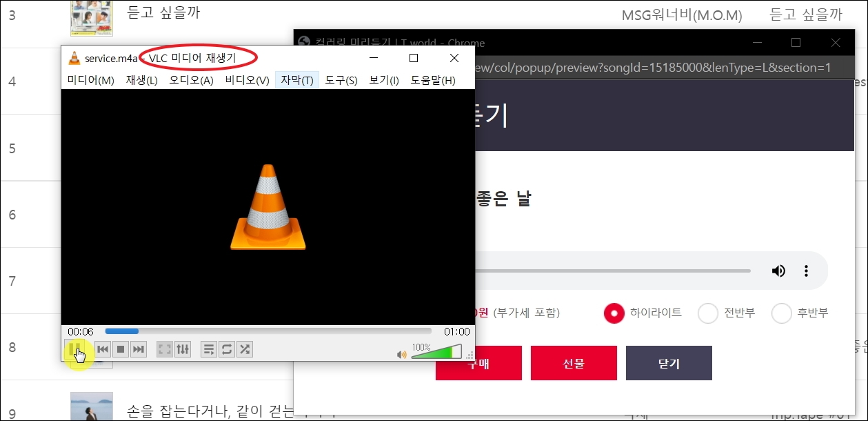The height and width of the screenshot is (421, 868).
Task: Open the 도움말(H) menu
Action: pos(433,80)
